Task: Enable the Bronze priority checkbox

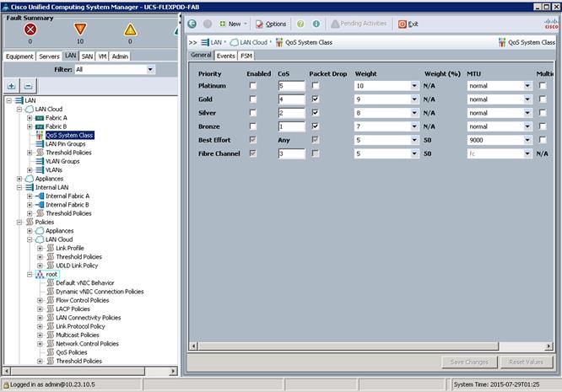Action: 253,126
